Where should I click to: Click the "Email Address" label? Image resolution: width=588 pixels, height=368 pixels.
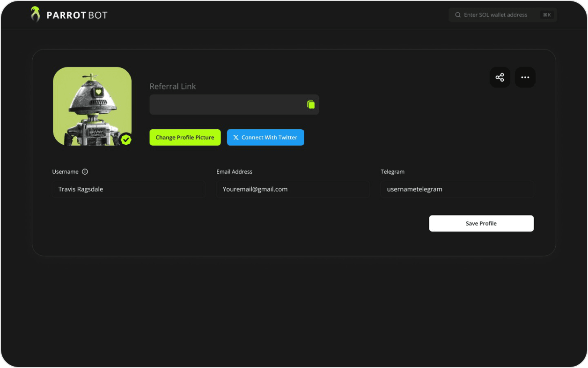point(234,172)
